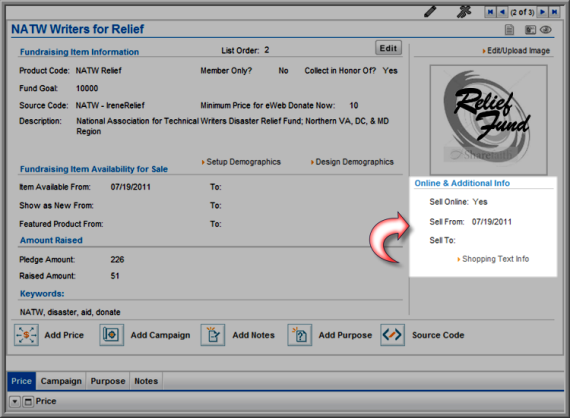Click the Edit button
The image size is (570, 418).
click(388, 48)
